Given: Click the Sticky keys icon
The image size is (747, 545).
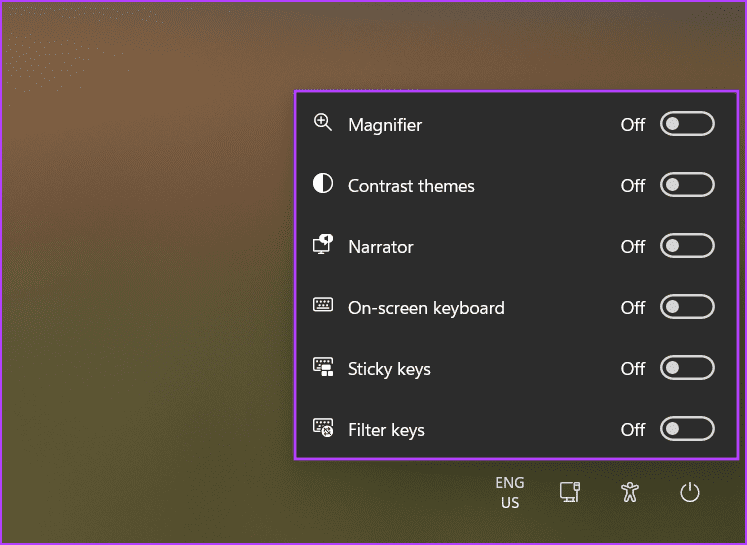Looking at the screenshot, I should pos(323,367).
